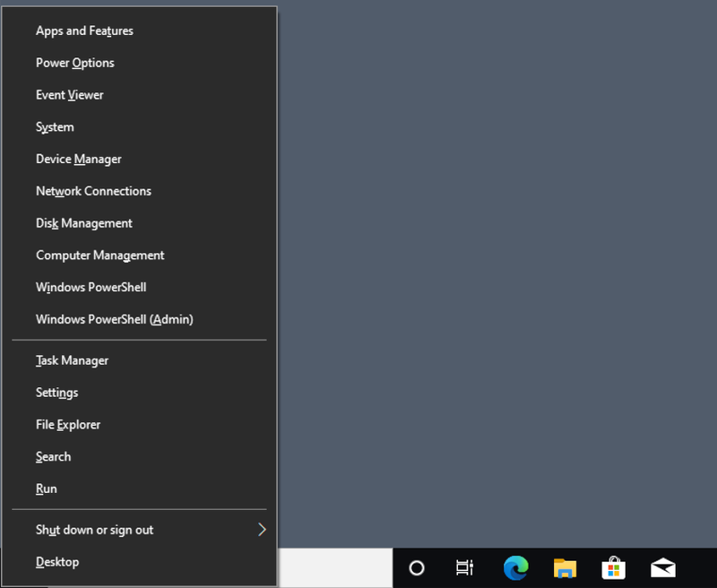717x588 pixels.
Task: Choose Network Connections
Action: [139, 191]
